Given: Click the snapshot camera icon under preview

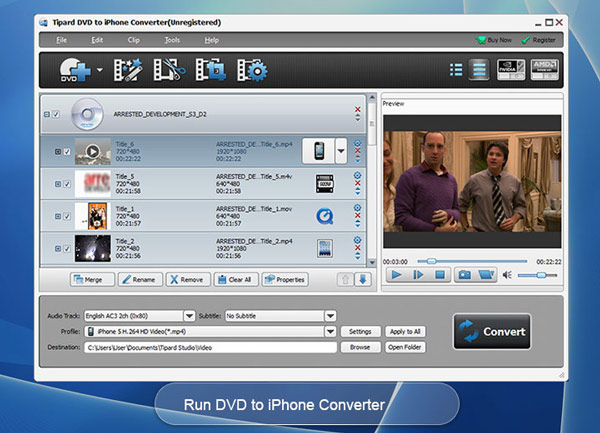Looking at the screenshot, I should [x=465, y=274].
